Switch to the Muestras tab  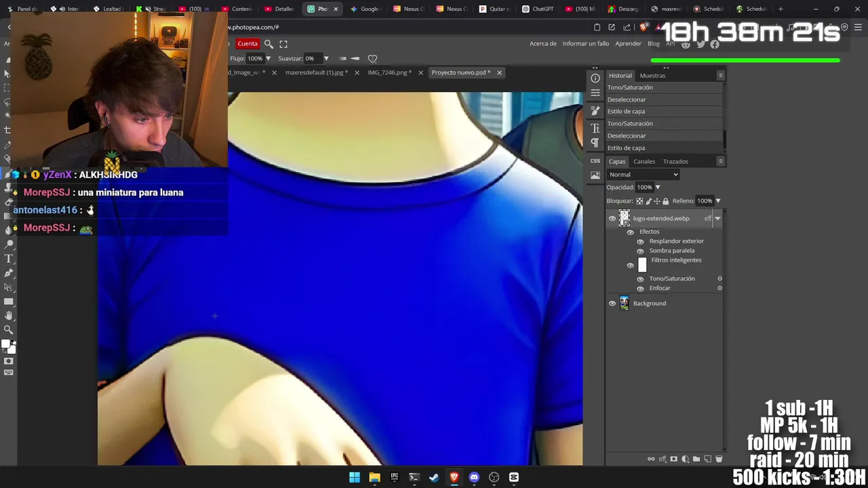click(652, 76)
